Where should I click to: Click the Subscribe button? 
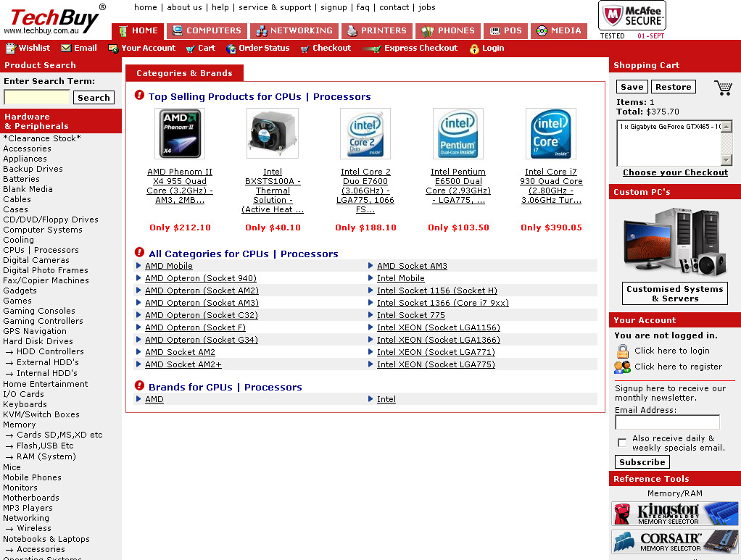tap(642, 462)
